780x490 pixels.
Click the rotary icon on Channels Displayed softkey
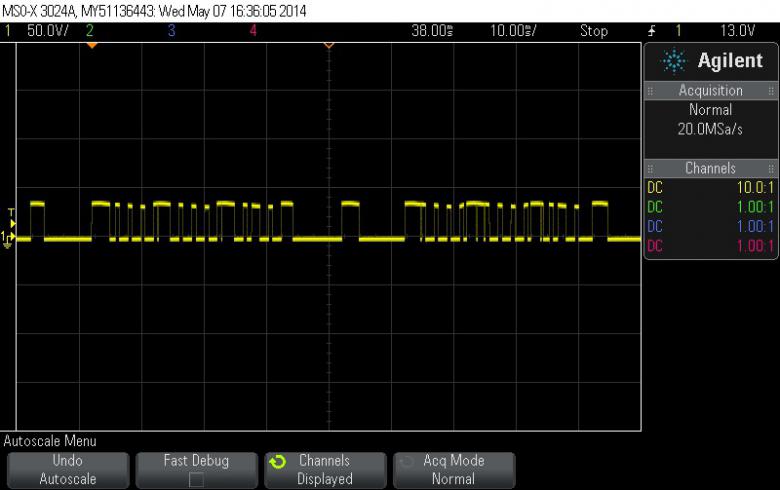281,462
